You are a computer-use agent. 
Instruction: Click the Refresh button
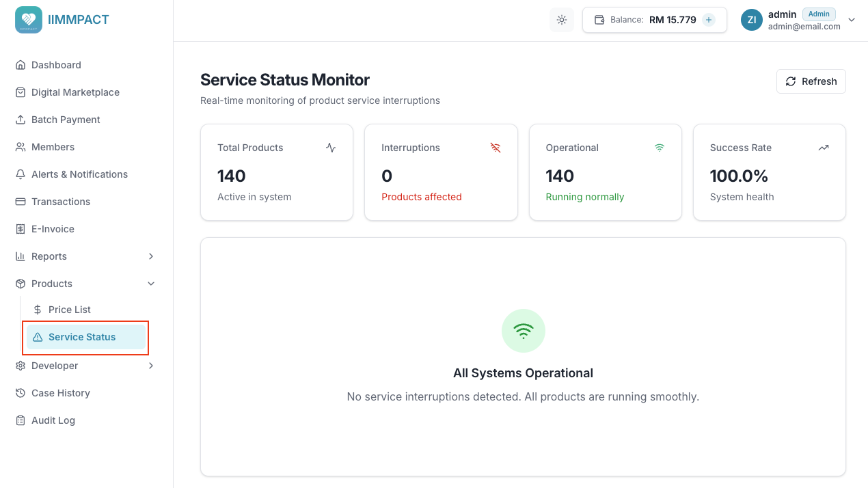point(811,81)
